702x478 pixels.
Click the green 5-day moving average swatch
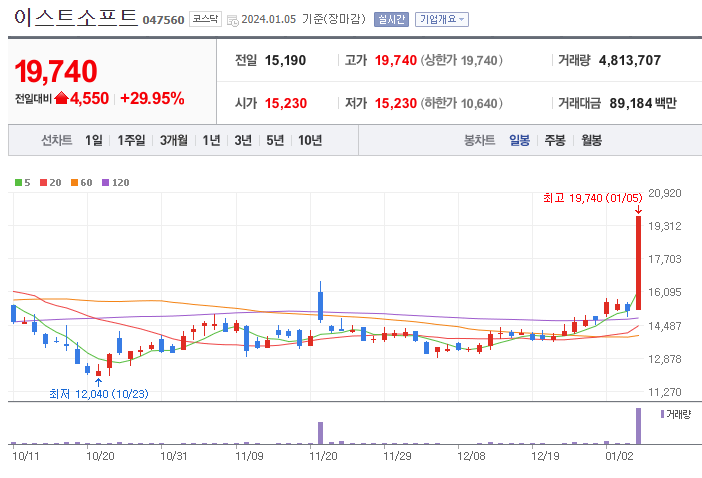click(18, 183)
